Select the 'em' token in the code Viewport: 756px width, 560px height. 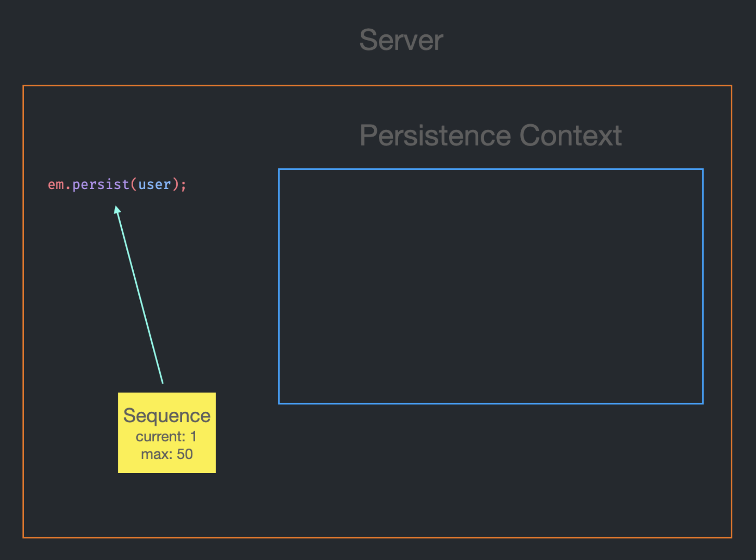pos(56,185)
